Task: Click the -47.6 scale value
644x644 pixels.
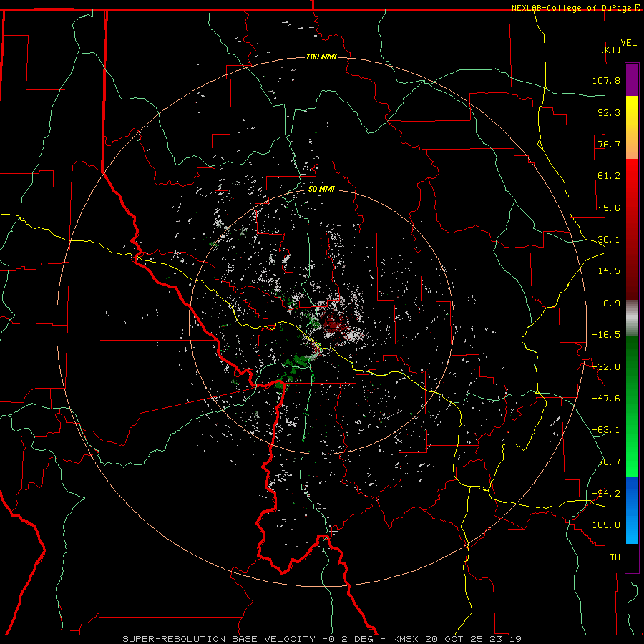Action: [x=606, y=399]
